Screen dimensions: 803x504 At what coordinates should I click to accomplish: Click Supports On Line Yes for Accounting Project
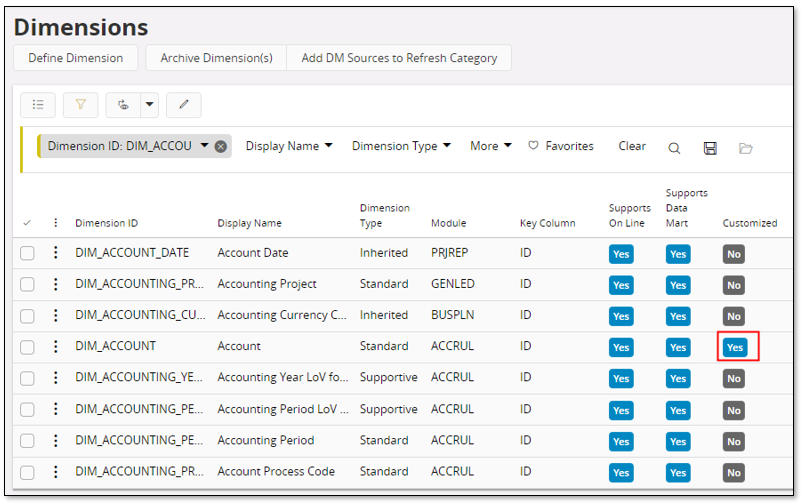click(x=621, y=285)
